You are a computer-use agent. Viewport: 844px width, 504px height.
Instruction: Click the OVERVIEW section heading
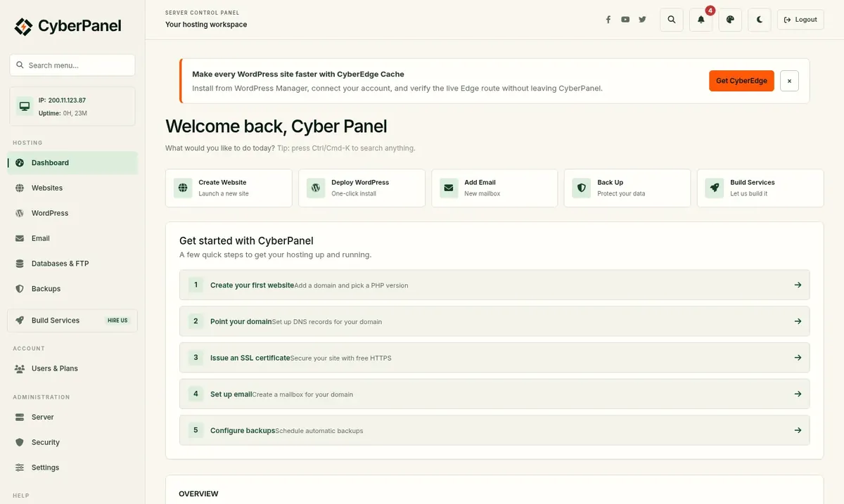tap(198, 494)
